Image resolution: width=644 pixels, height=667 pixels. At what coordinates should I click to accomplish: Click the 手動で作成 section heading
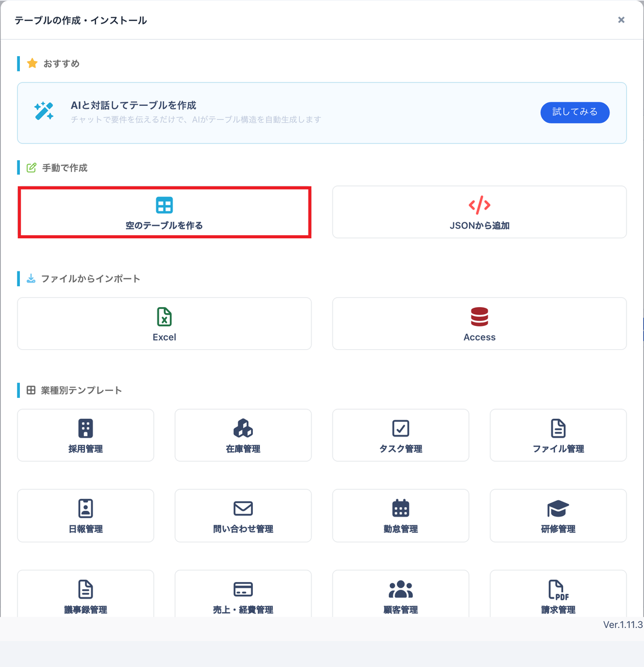click(65, 168)
